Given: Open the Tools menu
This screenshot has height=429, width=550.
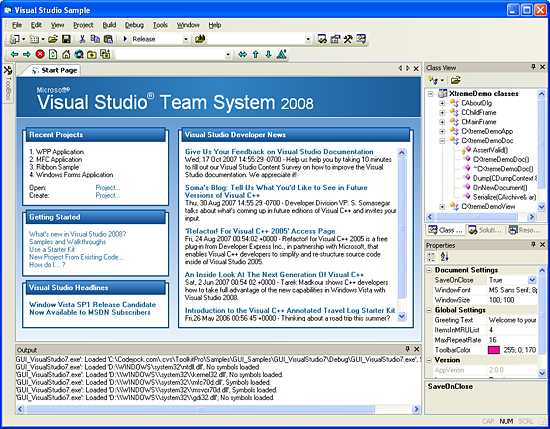Looking at the screenshot, I should pyautogui.click(x=160, y=25).
